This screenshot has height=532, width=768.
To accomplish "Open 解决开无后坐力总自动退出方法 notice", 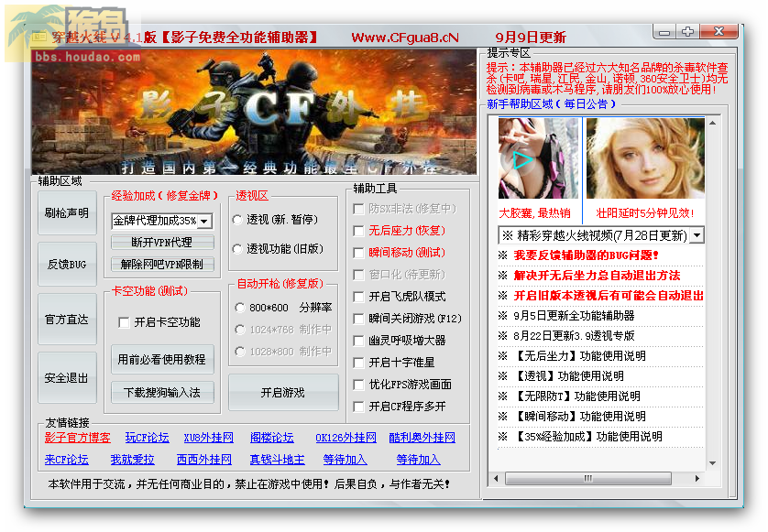I will tap(597, 276).
